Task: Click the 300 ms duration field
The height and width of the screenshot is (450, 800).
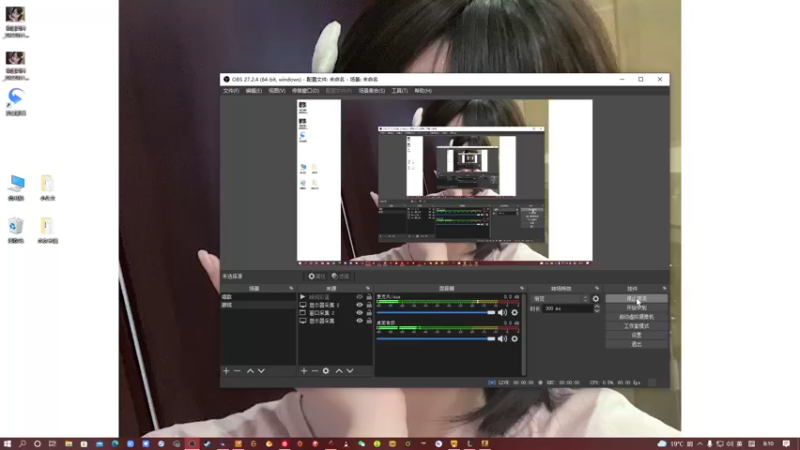Action: coord(567,309)
